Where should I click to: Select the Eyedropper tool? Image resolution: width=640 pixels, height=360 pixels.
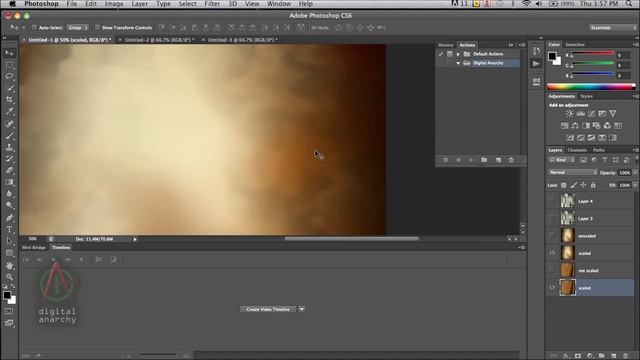[9, 111]
